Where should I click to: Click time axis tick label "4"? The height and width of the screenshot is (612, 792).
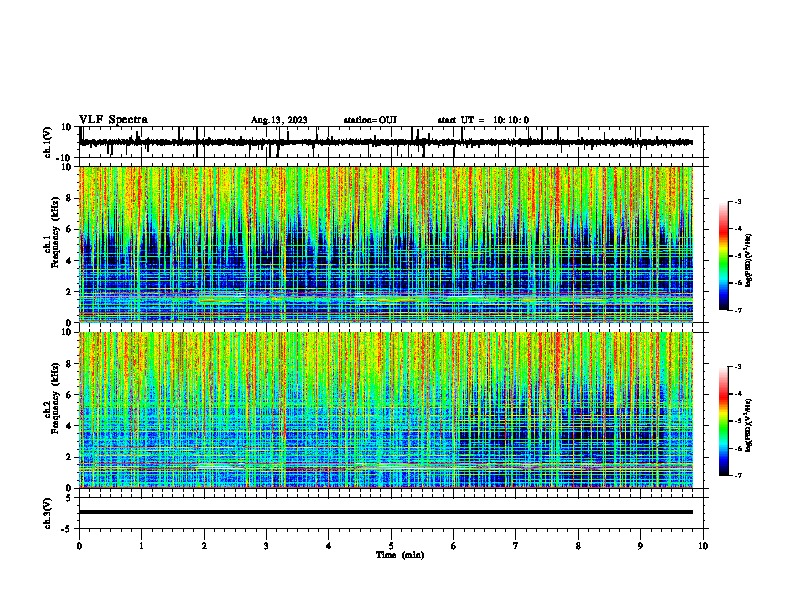click(x=329, y=546)
